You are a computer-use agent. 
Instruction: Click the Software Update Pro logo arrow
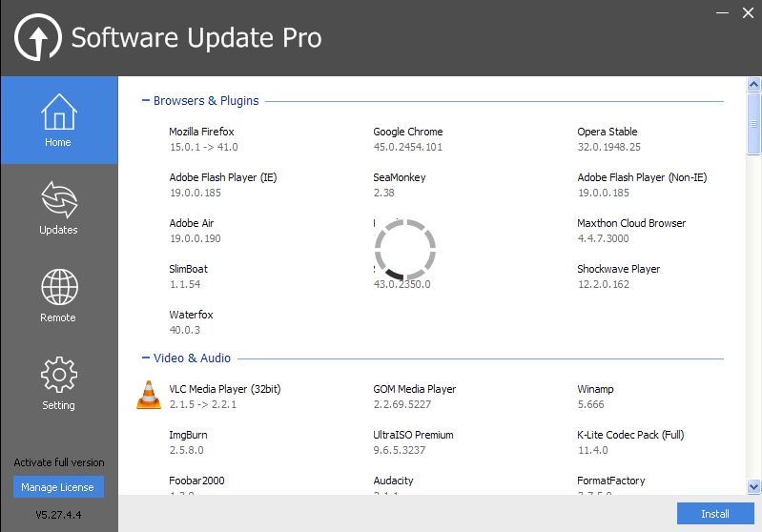point(38,37)
